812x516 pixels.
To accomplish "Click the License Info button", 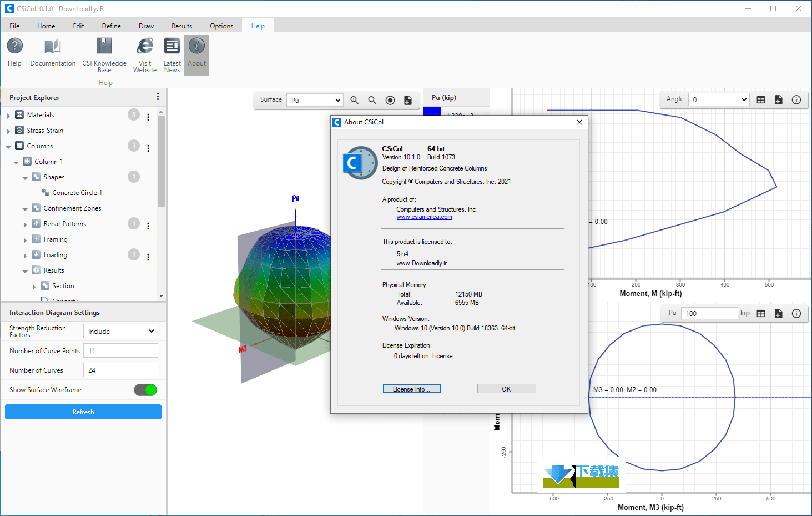I will click(x=411, y=389).
